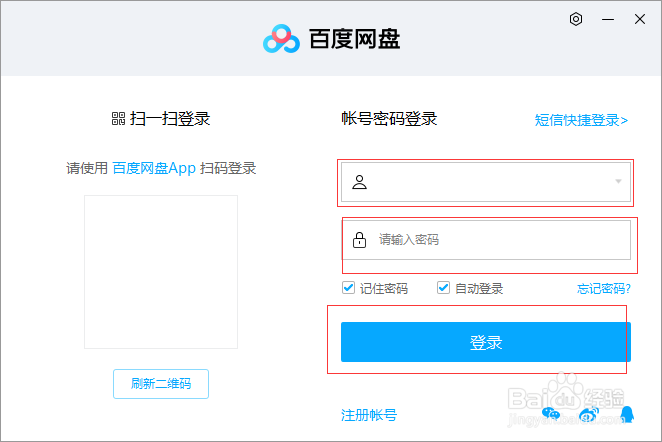Image resolution: width=662 pixels, height=442 pixels.
Task: Click the padlock icon in password field
Action: pos(359,240)
